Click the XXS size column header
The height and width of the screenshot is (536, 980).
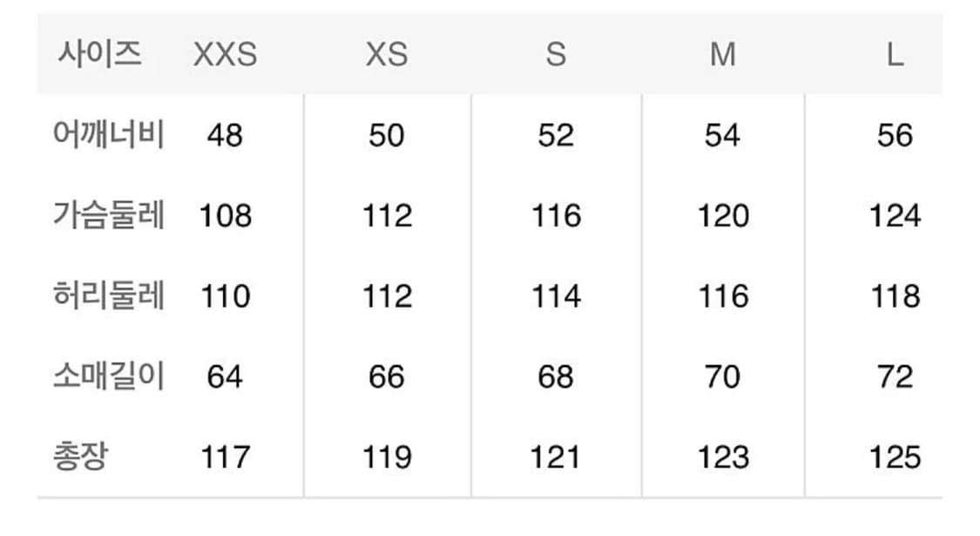[225, 55]
